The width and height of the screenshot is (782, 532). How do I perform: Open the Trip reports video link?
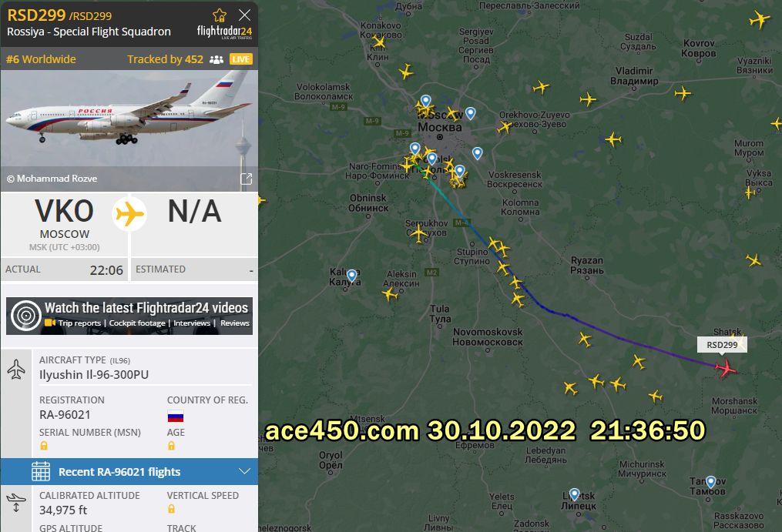click(79, 323)
